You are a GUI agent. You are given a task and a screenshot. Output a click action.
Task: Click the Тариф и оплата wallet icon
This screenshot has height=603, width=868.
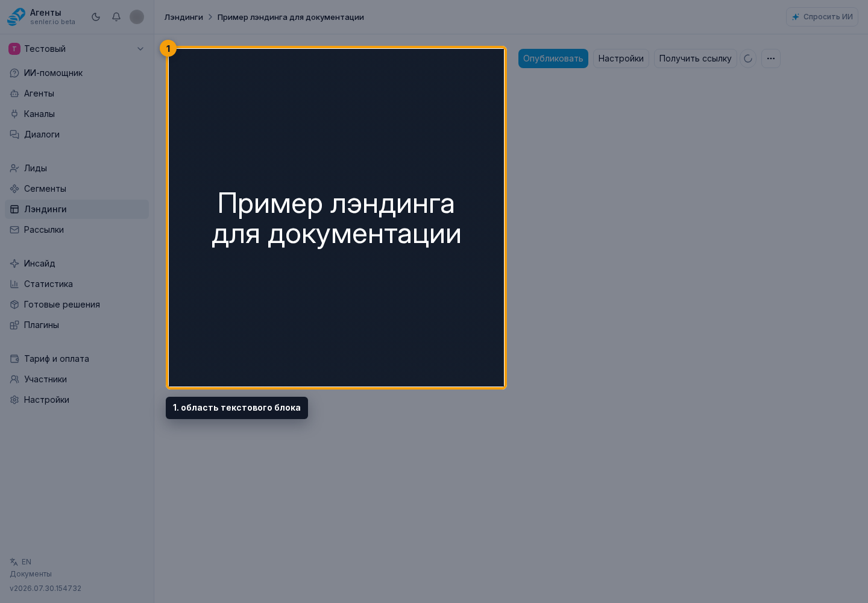coord(14,359)
